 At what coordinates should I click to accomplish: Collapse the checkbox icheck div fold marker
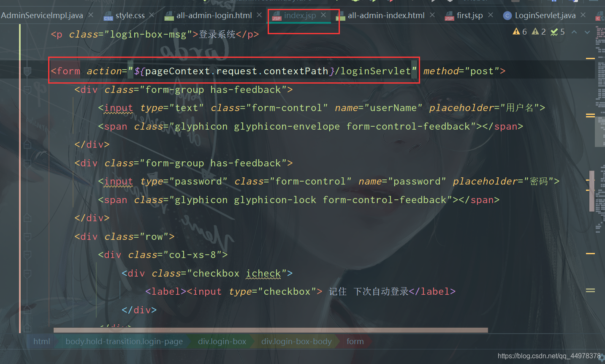(27, 274)
